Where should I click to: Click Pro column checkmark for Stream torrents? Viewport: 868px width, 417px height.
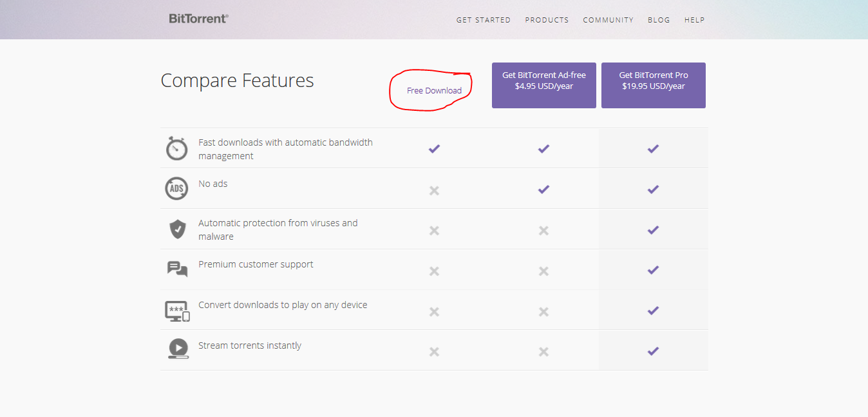click(653, 351)
